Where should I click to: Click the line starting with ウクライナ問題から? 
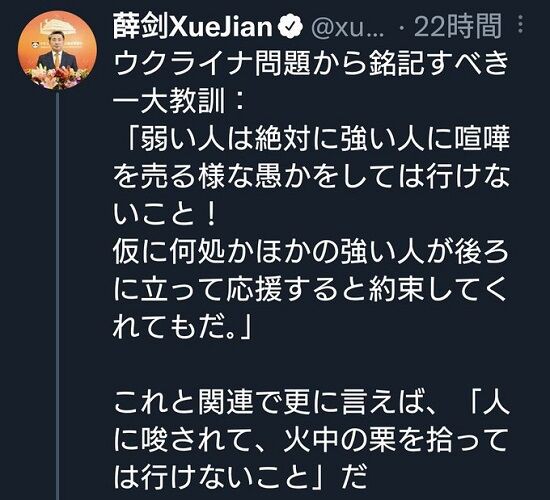pos(311,64)
